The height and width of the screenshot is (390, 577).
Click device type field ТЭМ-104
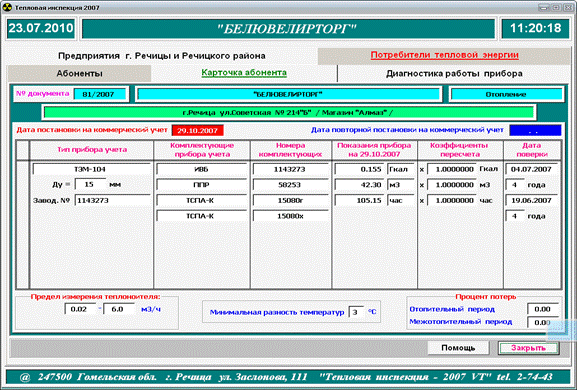(91, 169)
